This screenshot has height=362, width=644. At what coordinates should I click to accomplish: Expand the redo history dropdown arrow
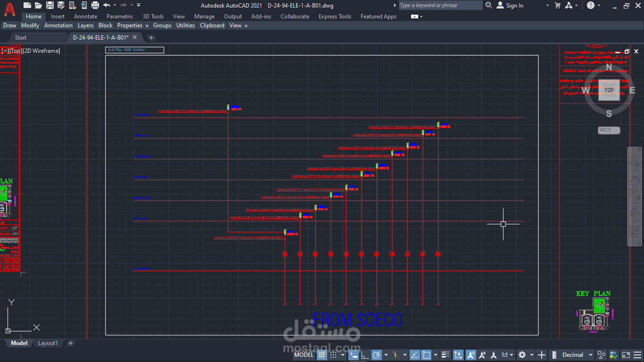pyautogui.click(x=131, y=5)
